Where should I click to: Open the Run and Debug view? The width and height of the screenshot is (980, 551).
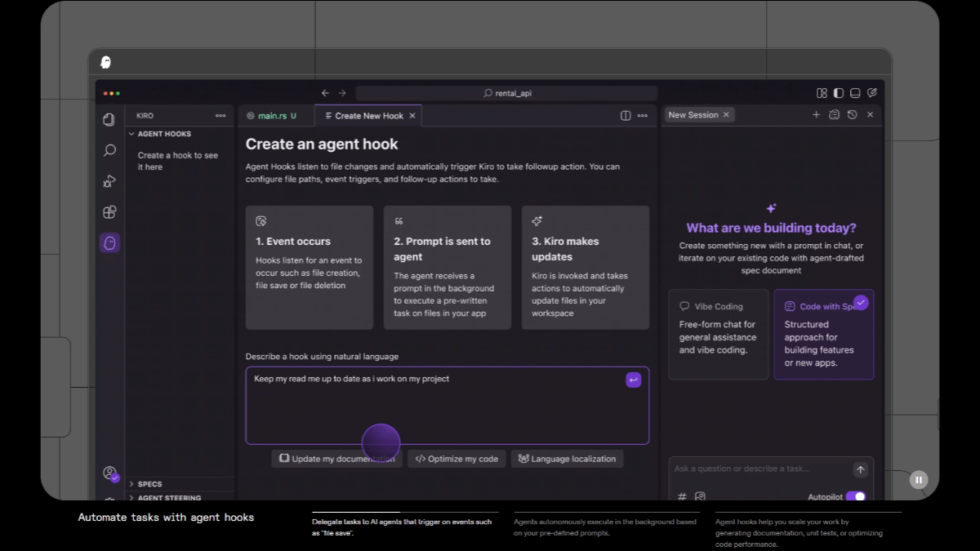109,181
